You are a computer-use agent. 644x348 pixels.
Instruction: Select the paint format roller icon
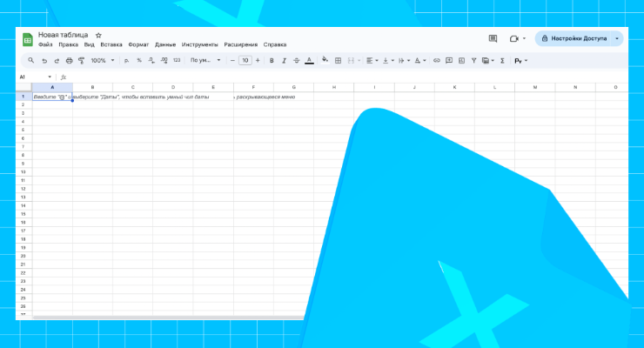pos(82,61)
